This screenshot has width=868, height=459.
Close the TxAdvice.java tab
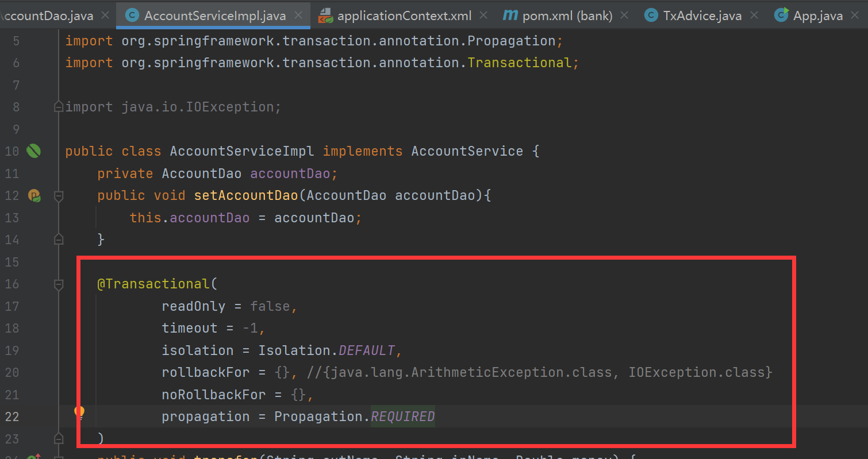pos(754,16)
